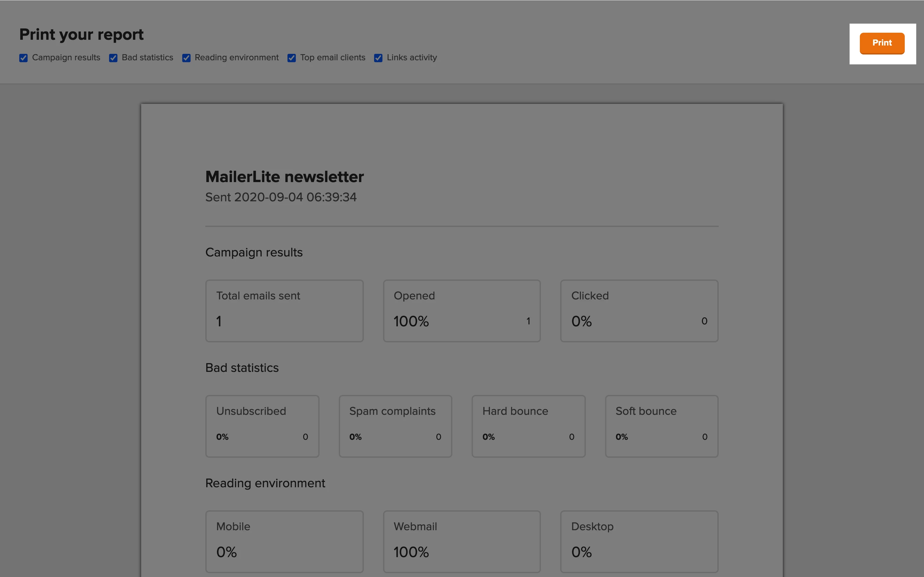Image resolution: width=924 pixels, height=577 pixels.
Task: Click the orange Print button
Action: pyautogui.click(x=882, y=43)
